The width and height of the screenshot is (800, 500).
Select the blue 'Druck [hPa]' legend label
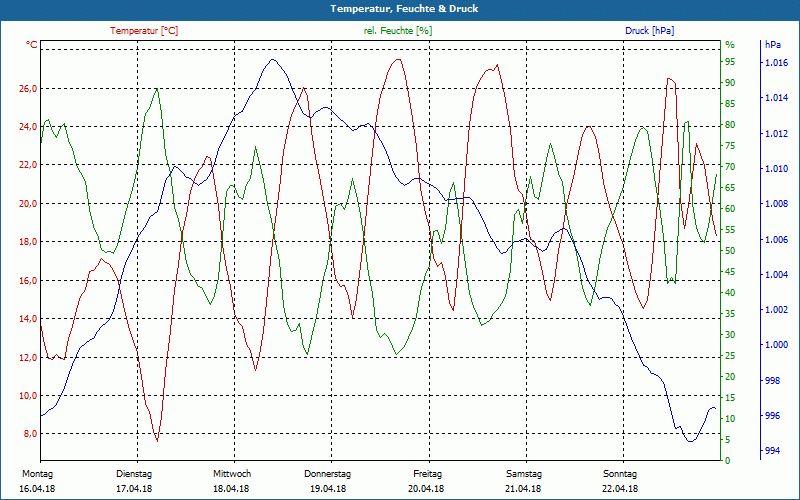[x=649, y=31]
